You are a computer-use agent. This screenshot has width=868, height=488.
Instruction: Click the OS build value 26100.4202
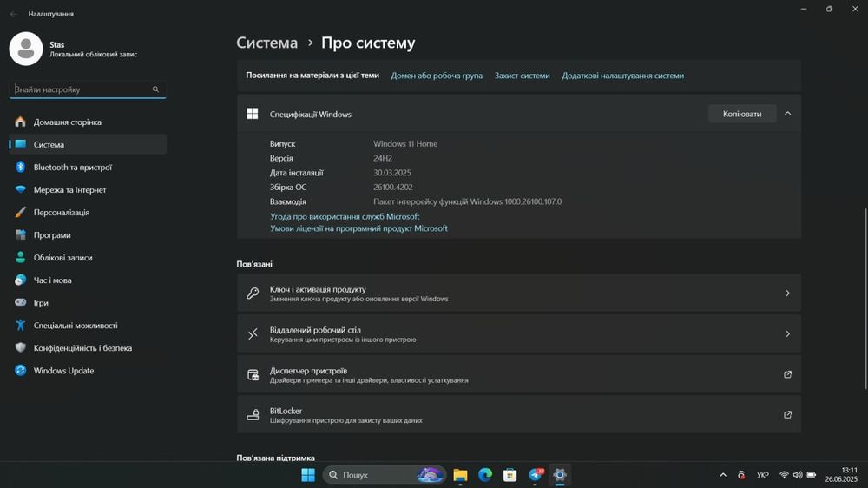[x=392, y=188]
